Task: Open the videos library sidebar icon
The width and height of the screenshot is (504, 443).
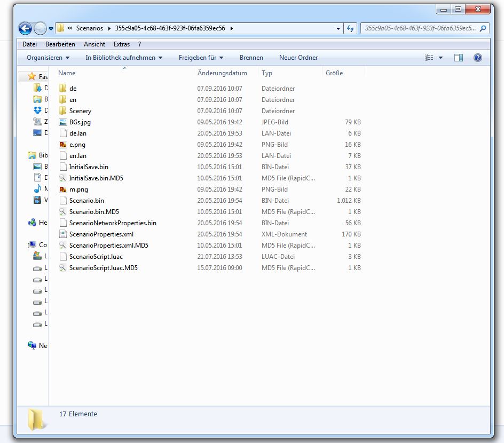Action: point(37,200)
